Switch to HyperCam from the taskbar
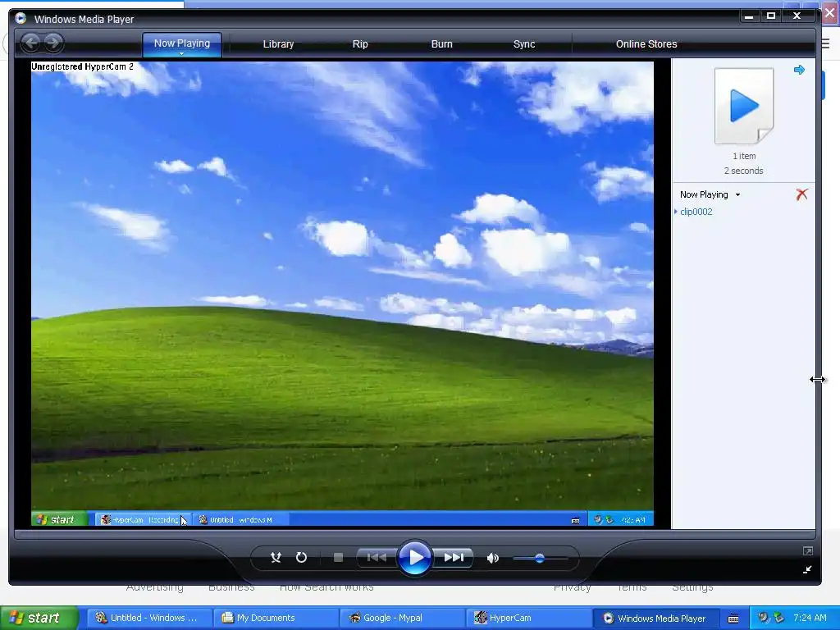The height and width of the screenshot is (630, 840). coord(528,618)
